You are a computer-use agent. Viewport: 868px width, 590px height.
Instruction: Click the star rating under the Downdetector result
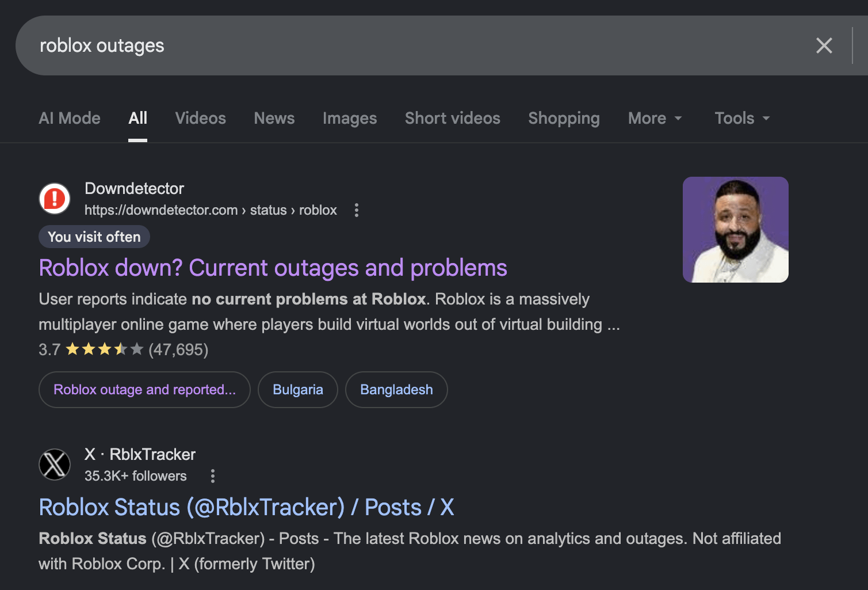pos(104,349)
